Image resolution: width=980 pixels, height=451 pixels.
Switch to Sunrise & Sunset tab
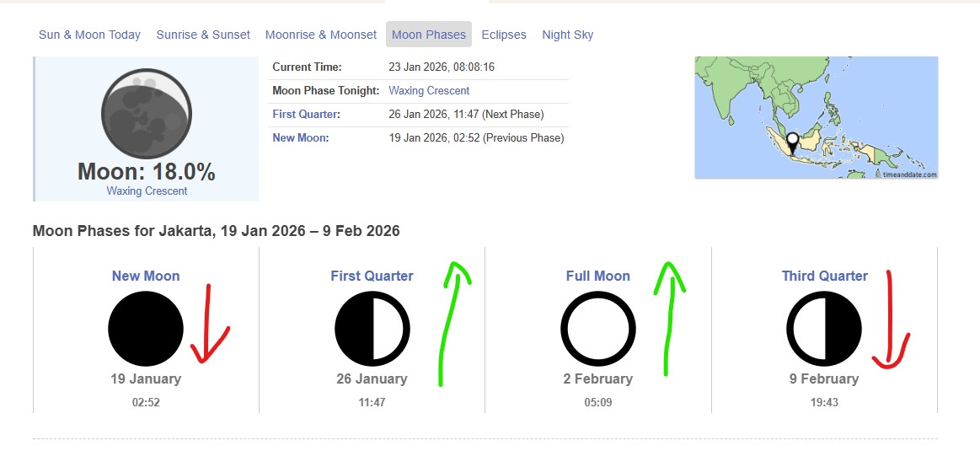[202, 35]
